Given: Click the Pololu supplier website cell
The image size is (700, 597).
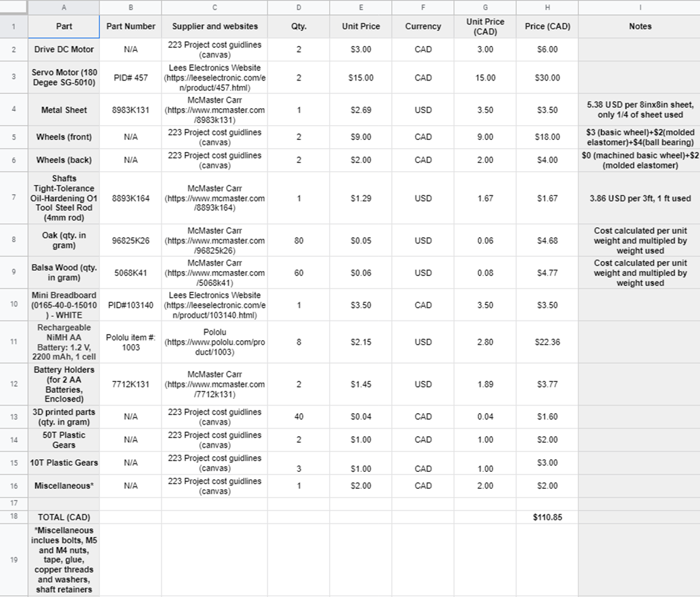Looking at the screenshot, I should coord(215,342).
